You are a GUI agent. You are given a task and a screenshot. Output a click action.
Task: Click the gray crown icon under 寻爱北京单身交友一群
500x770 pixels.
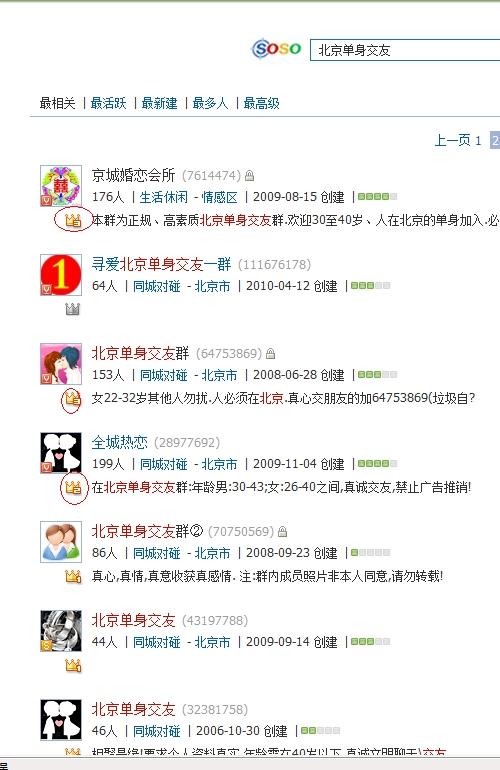point(73,309)
